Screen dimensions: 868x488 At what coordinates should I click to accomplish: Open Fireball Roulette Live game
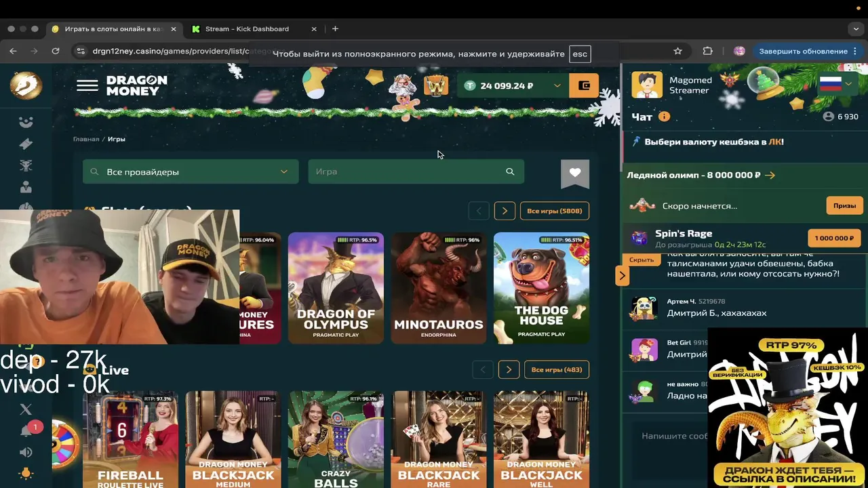130,439
